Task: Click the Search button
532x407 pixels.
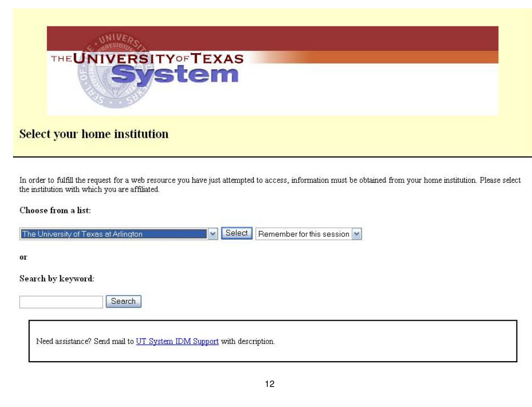Action: [123, 301]
